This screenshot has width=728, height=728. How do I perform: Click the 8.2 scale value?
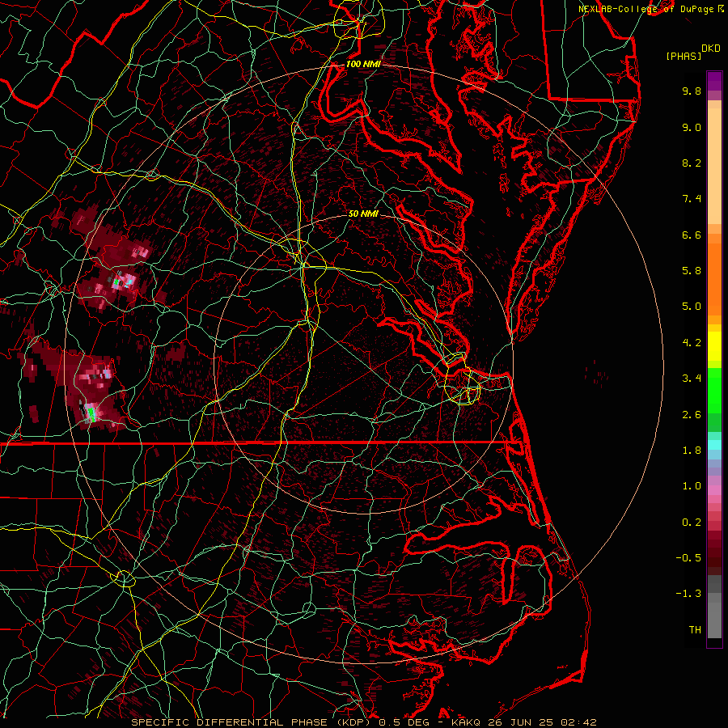coord(692,163)
